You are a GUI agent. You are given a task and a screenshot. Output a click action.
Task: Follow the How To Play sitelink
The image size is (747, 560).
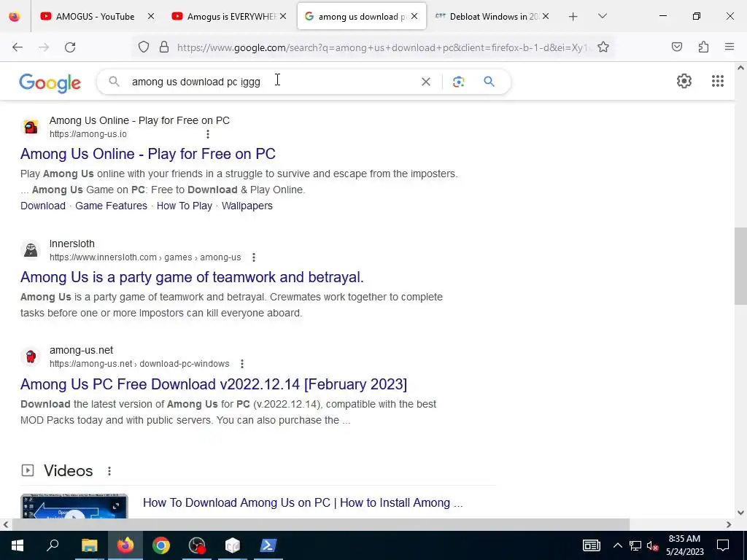point(185,206)
